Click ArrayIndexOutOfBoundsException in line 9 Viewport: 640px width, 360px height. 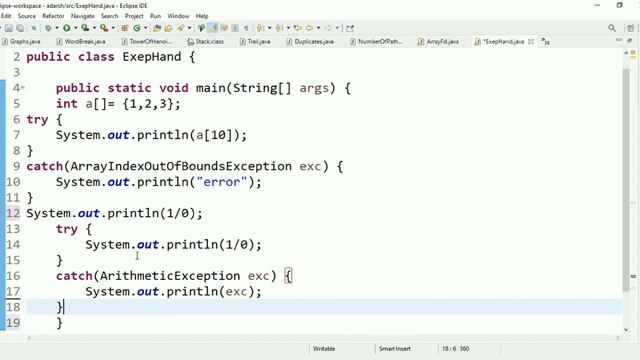[181, 167]
